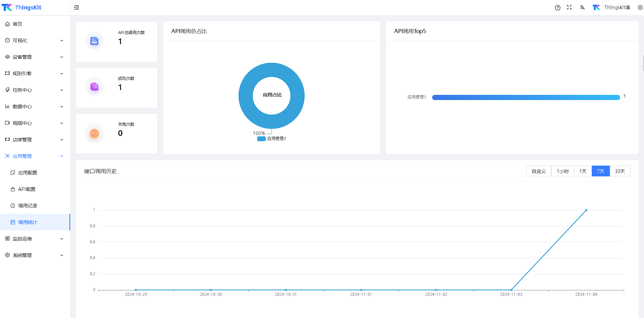
Task: Switch time range to 30天
Action: click(x=620, y=171)
